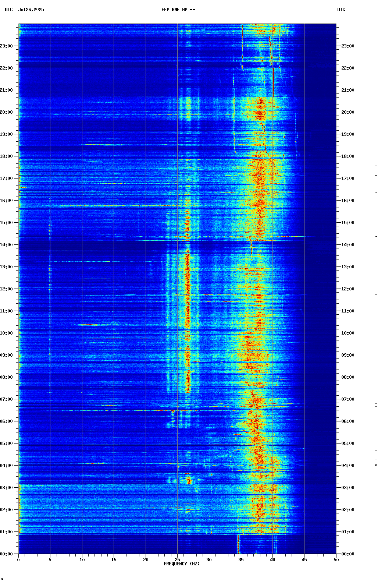Viewport: 392px width, 583px height.
Task: Click 14:00 on the left time axis
Action: click(6, 245)
